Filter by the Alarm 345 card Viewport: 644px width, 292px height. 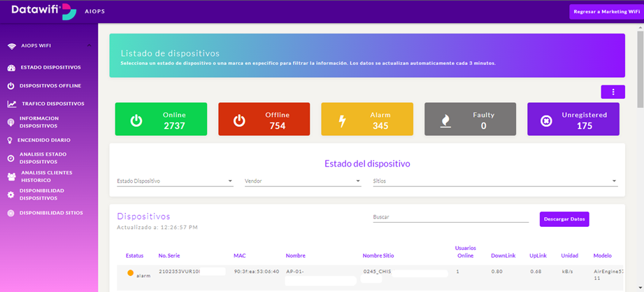pos(367,119)
